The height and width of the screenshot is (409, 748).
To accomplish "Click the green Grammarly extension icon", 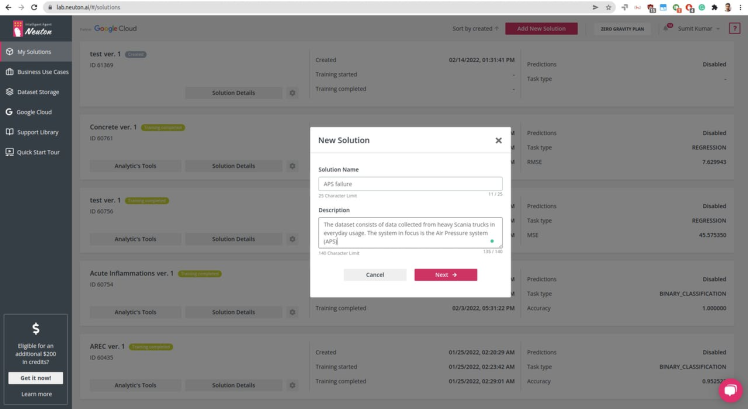I will pyautogui.click(x=702, y=7).
